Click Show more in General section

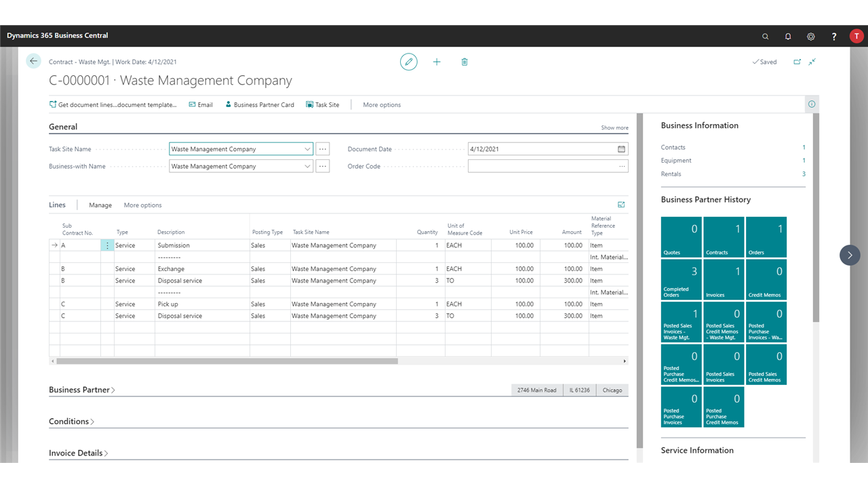(x=614, y=127)
